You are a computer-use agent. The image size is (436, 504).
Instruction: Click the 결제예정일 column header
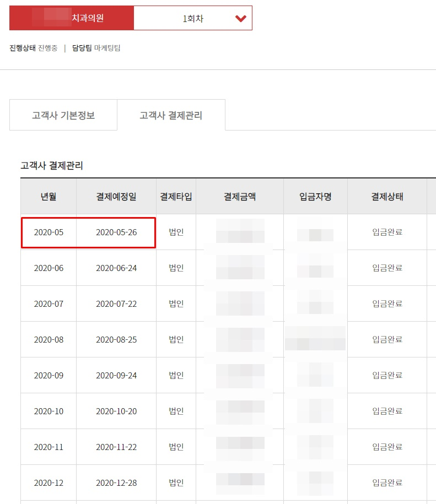point(116,196)
